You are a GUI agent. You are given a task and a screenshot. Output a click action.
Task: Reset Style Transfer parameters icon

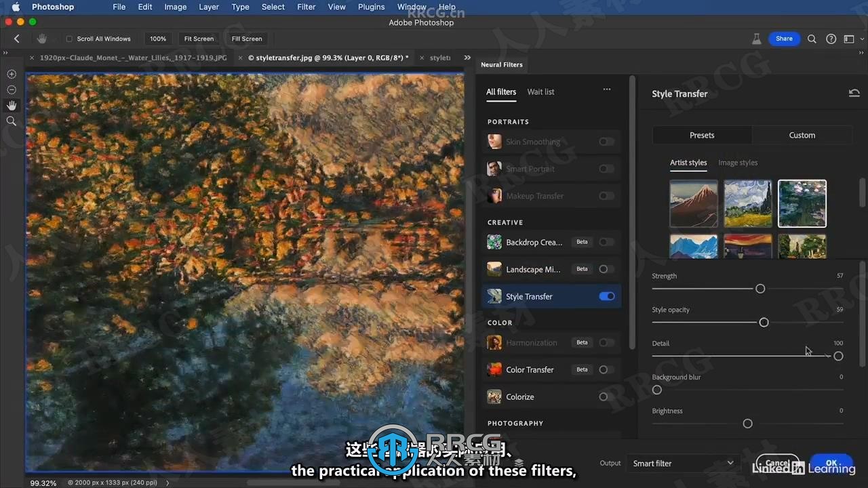point(854,94)
